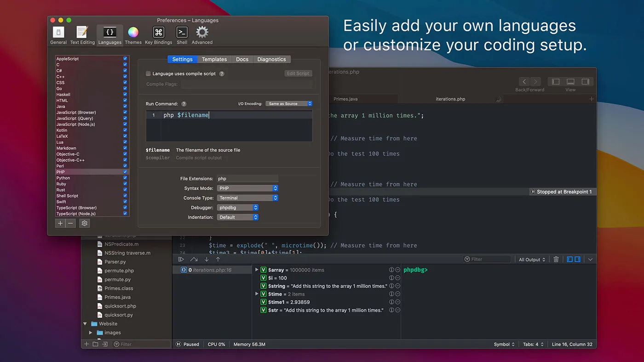Resume execution with the debugger continue button
Viewport: 644px width, 362px height.
tap(181, 259)
